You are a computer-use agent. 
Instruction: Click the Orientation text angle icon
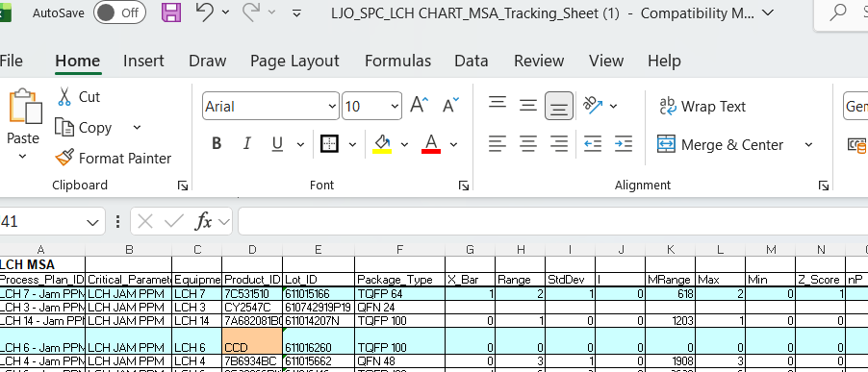[593, 105]
